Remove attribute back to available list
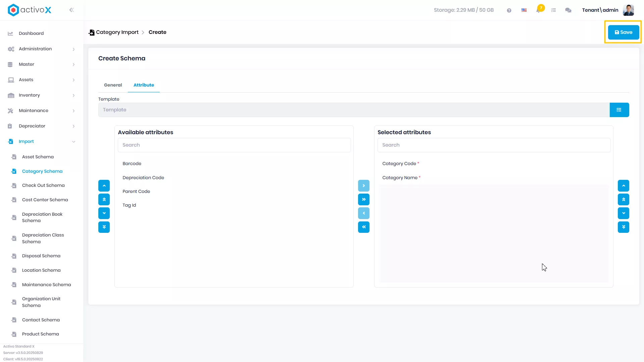This screenshot has width=644, height=362. [364, 213]
